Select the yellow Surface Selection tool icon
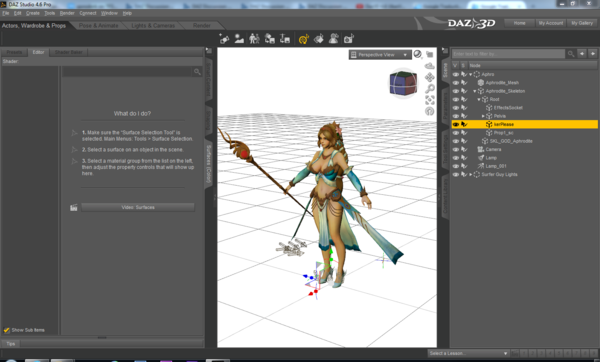This screenshot has width=600, height=362. (304, 39)
